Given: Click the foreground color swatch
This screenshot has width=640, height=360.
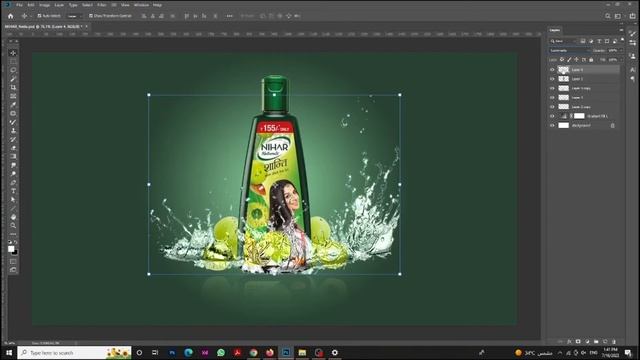Looking at the screenshot, I should coord(11,249).
